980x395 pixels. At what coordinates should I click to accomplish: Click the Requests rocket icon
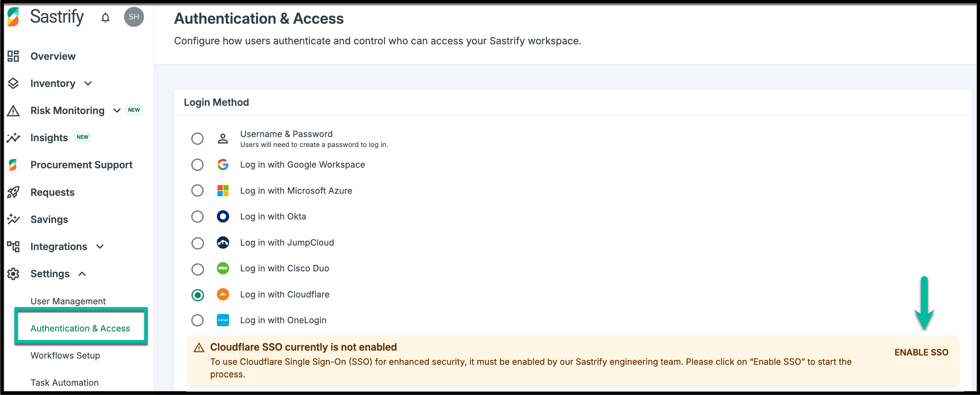(x=13, y=192)
